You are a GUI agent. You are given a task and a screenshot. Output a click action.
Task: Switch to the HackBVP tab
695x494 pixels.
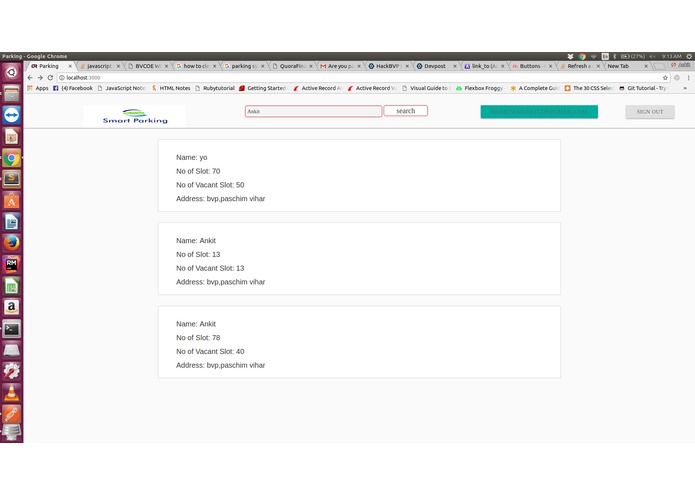coord(388,66)
